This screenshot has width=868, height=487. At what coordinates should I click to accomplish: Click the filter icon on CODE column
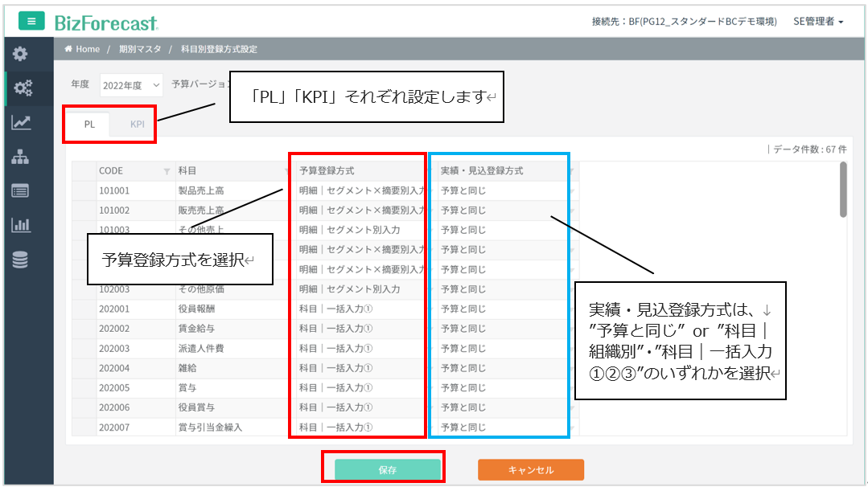click(167, 171)
